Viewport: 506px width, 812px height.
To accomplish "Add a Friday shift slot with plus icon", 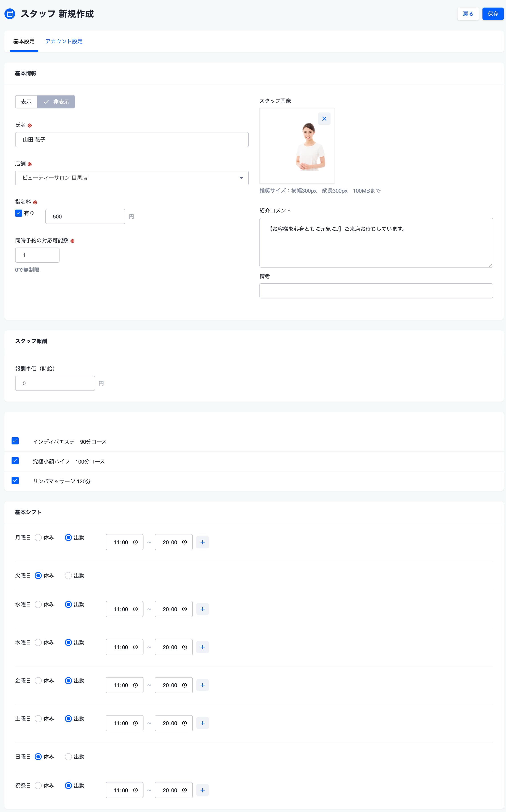I will click(x=203, y=685).
